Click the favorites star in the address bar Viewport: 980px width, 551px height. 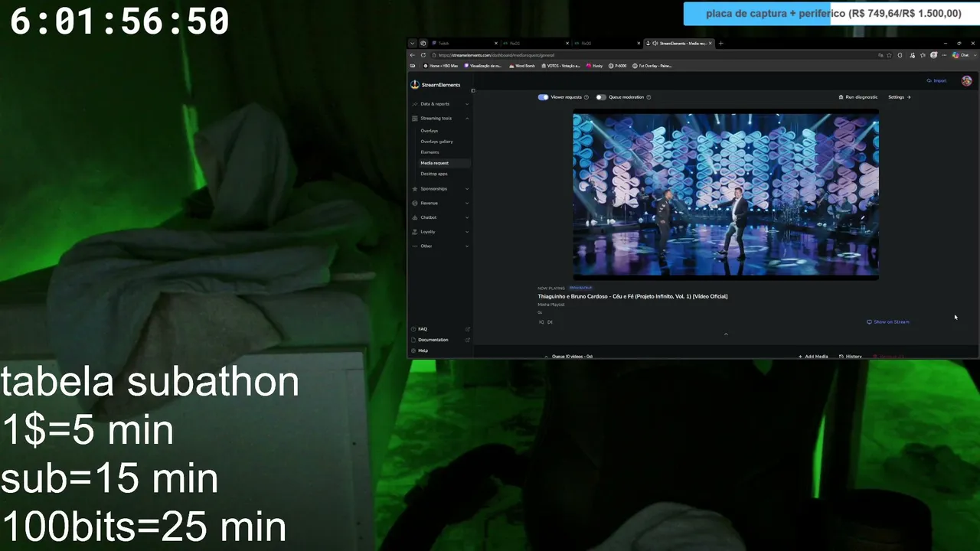(890, 55)
